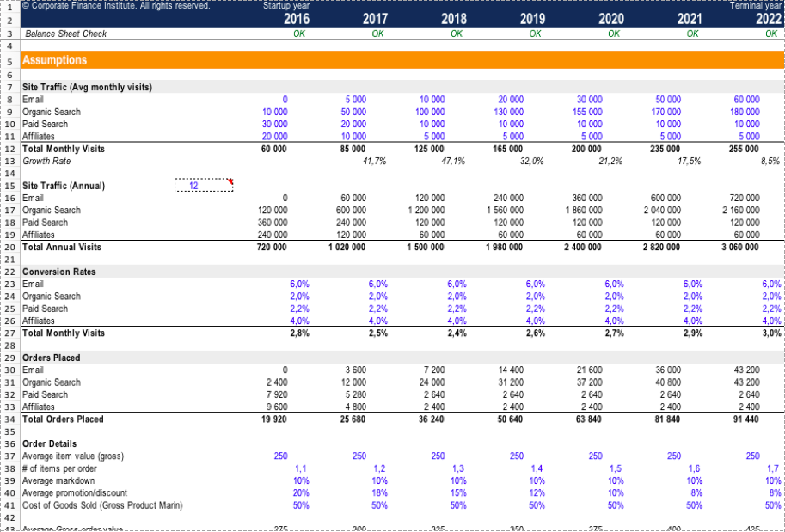Click the 2016 Average promotion/discount 20% cell
Viewport: 785px width, 532px height.
(x=279, y=493)
